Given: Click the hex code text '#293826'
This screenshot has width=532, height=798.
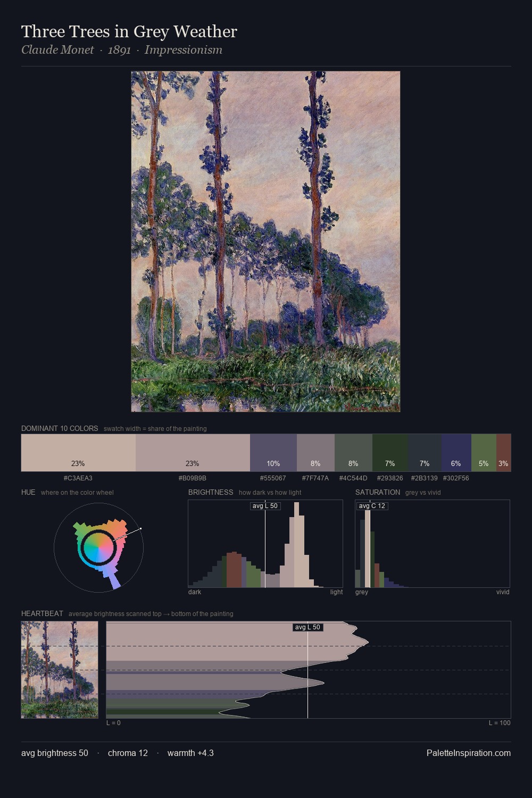Looking at the screenshot, I should coord(390,478).
